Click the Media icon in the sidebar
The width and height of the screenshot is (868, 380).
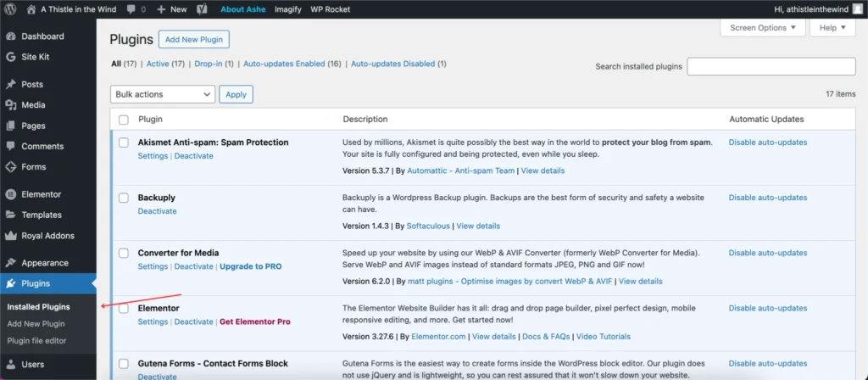tap(10, 105)
